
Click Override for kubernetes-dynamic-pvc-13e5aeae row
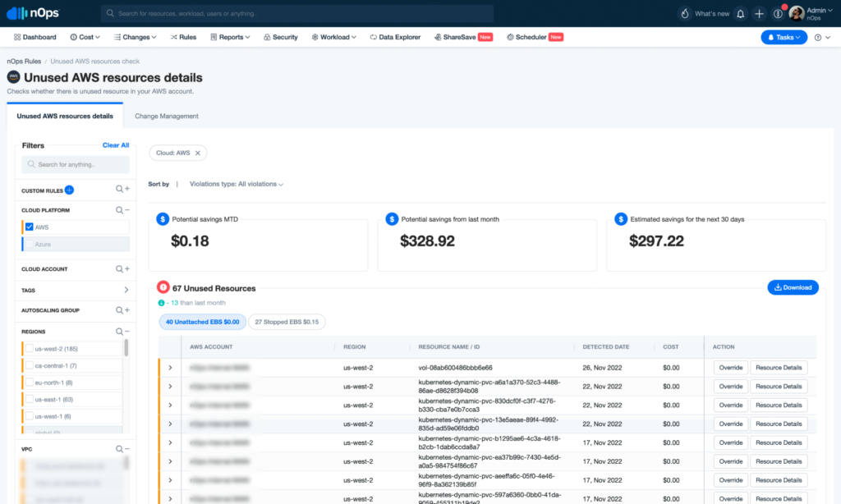(730, 424)
